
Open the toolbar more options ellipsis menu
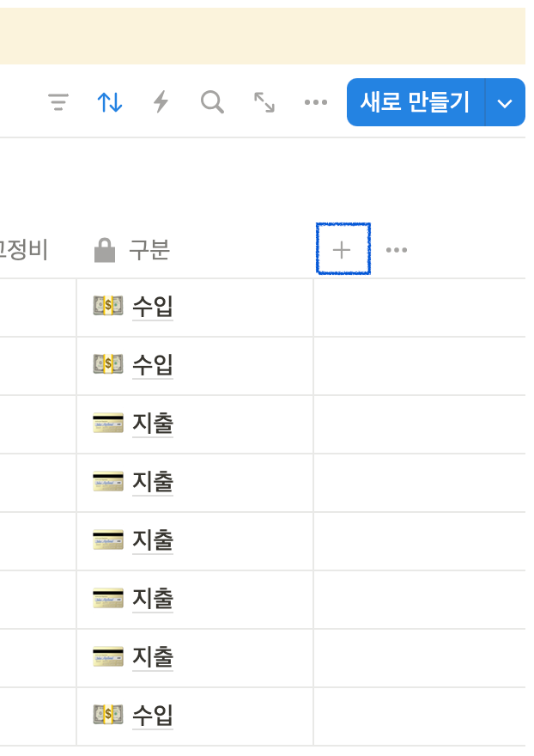315,101
